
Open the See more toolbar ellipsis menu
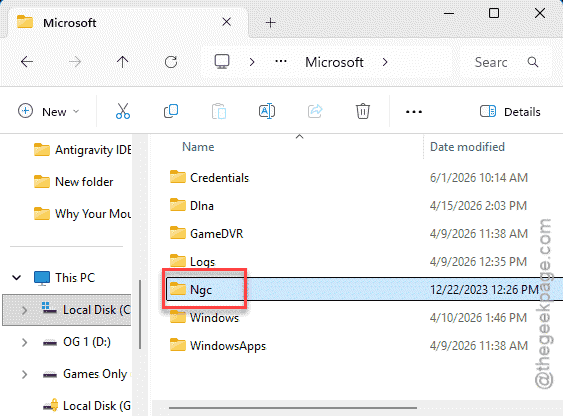(414, 112)
